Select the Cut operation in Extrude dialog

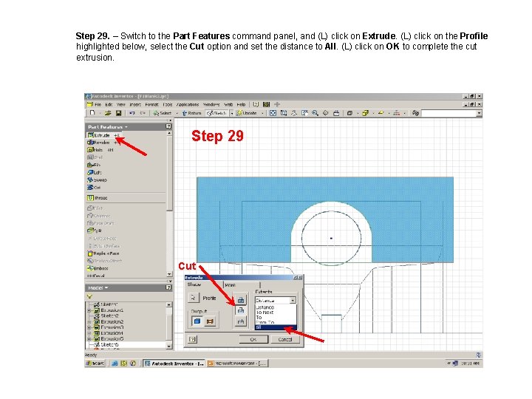241,310
